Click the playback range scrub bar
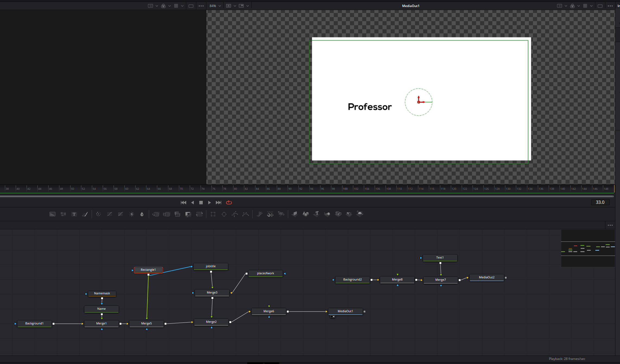This screenshot has height=364, width=620. tap(307, 196)
